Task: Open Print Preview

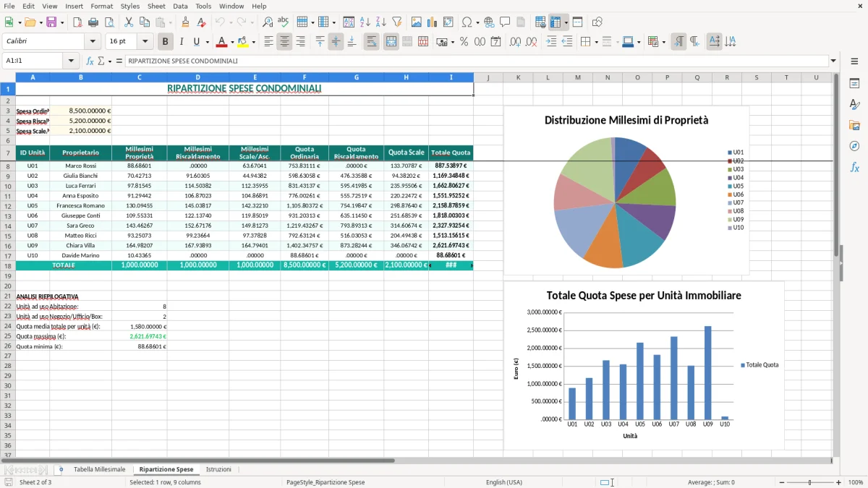Action: (x=109, y=22)
